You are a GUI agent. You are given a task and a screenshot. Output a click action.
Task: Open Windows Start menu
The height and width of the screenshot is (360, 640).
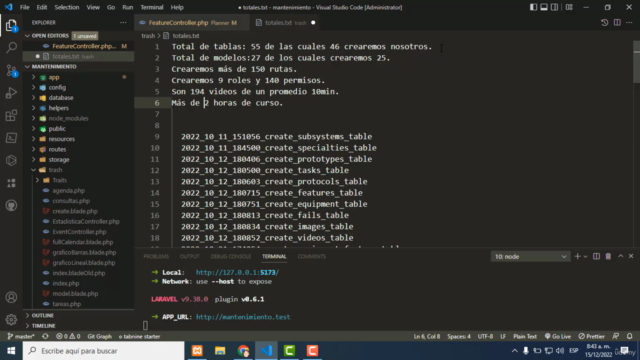click(x=11, y=351)
